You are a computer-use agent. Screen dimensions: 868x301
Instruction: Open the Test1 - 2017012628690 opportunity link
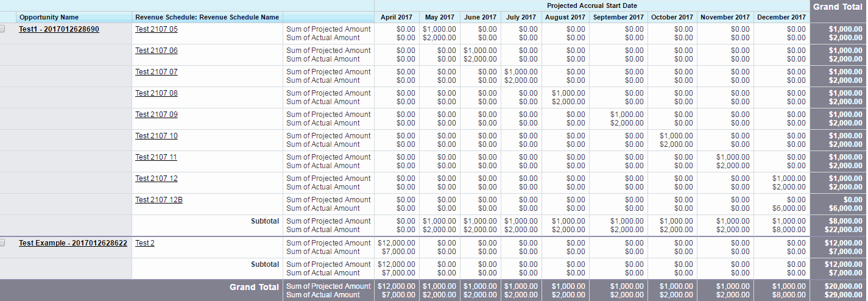pos(59,29)
